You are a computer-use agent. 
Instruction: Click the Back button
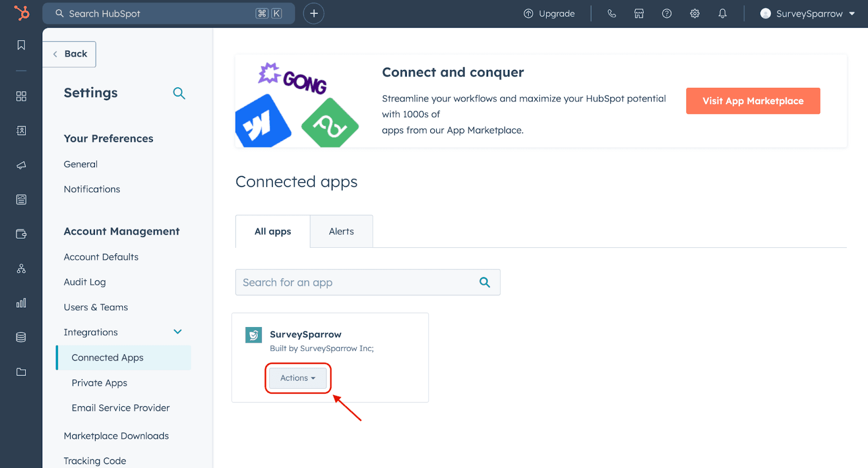click(x=70, y=54)
